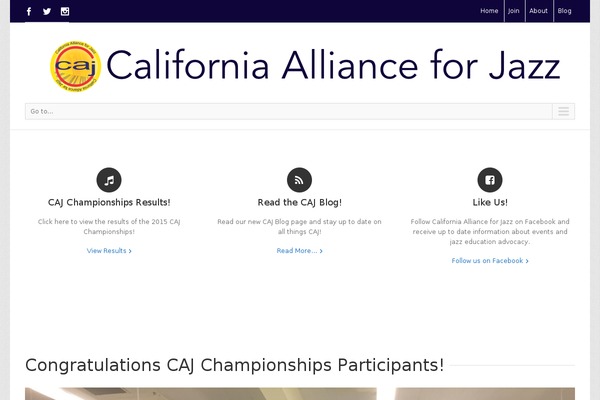Click 'CAJ Championships Results!' heading
600x400 pixels.
pyautogui.click(x=109, y=203)
